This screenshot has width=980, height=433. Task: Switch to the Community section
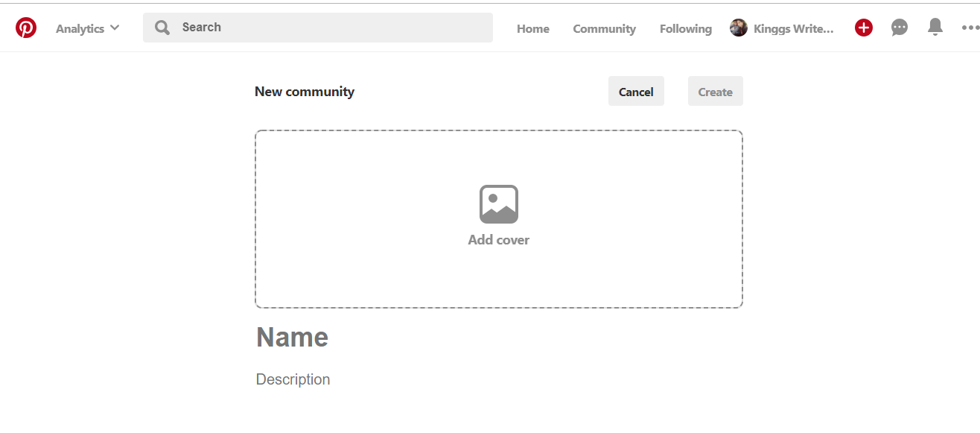click(x=604, y=28)
